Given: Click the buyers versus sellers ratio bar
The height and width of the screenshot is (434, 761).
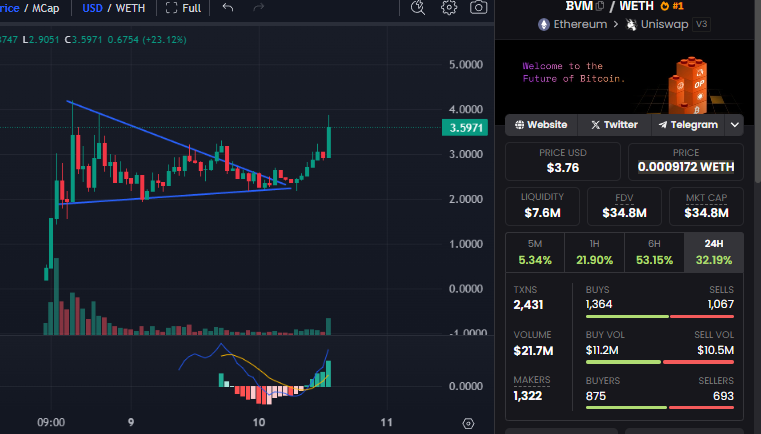Looking at the screenshot, I should [x=660, y=407].
